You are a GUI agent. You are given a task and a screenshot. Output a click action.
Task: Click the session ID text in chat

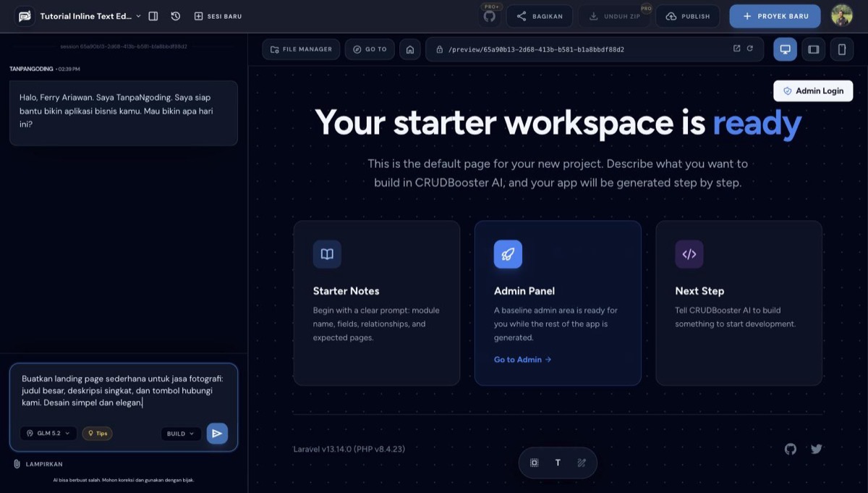(x=124, y=46)
